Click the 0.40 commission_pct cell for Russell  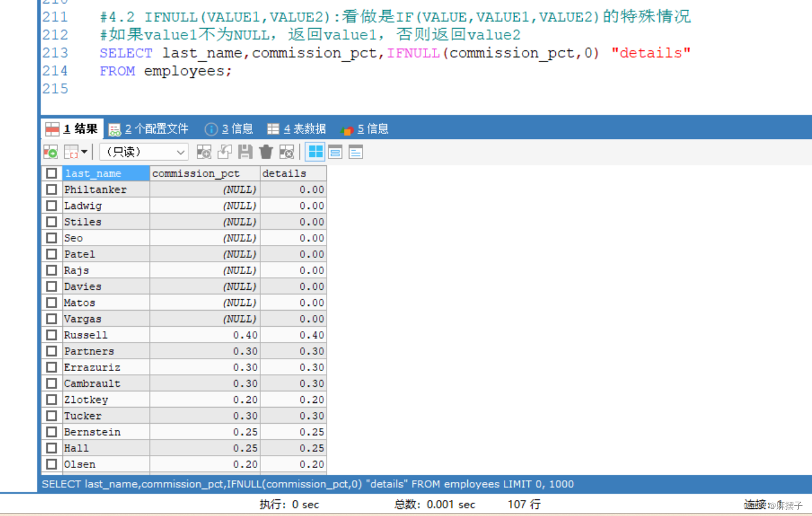tap(205, 335)
